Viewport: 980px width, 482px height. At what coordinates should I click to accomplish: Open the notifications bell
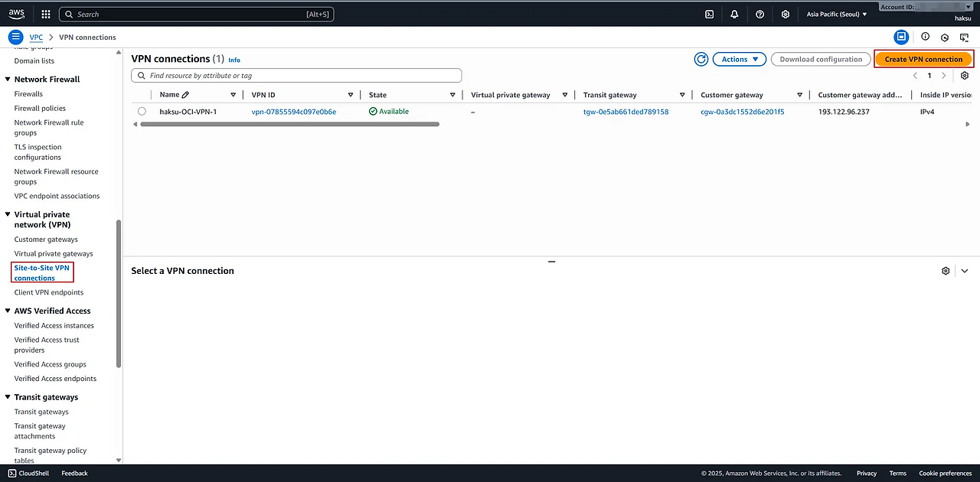pyautogui.click(x=734, y=14)
